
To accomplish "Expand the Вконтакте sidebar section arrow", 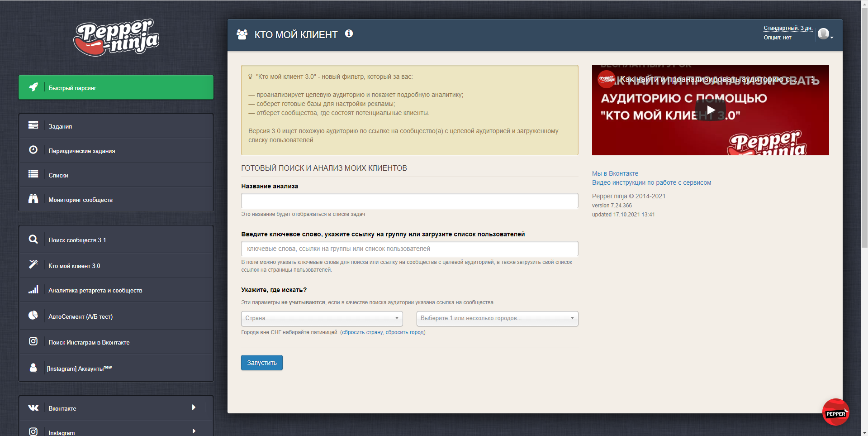I will point(194,407).
